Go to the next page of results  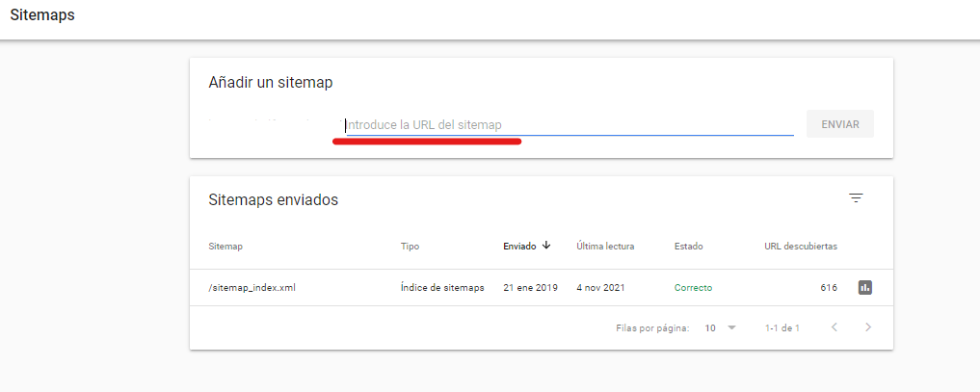868,327
